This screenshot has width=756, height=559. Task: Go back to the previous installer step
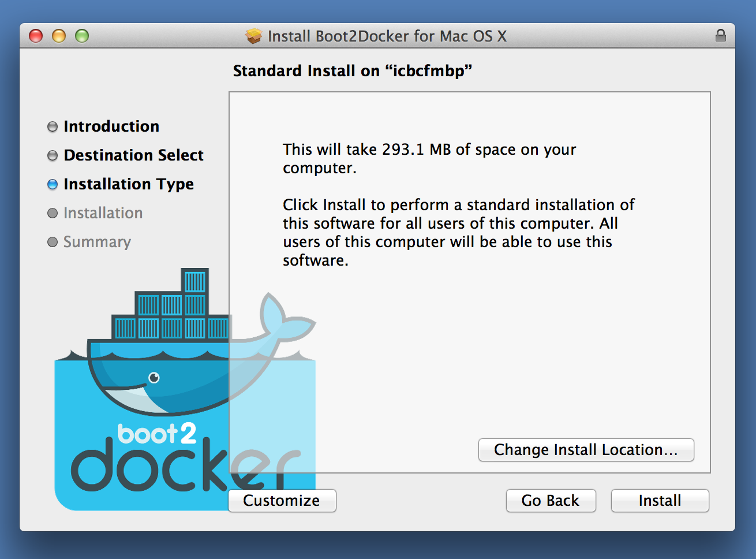551,501
